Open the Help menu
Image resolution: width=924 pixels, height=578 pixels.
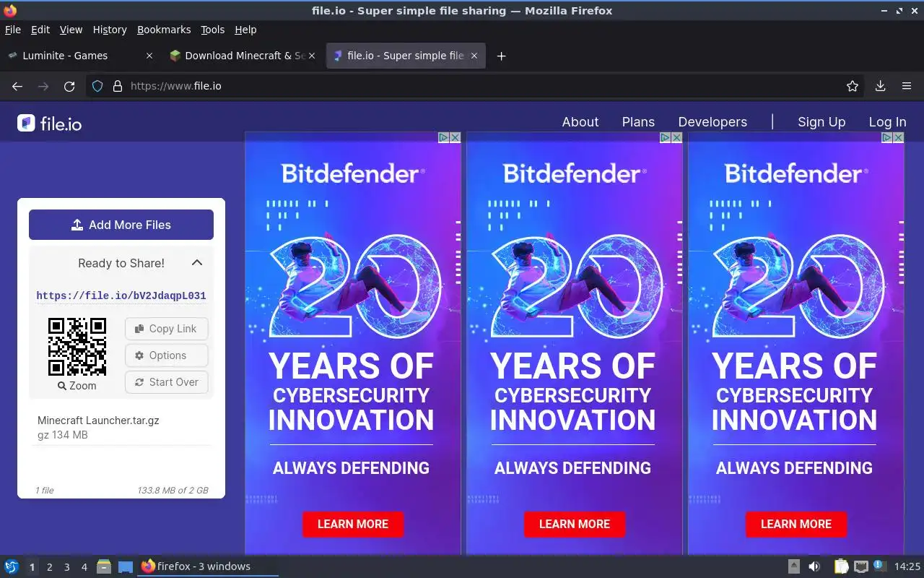tap(245, 30)
